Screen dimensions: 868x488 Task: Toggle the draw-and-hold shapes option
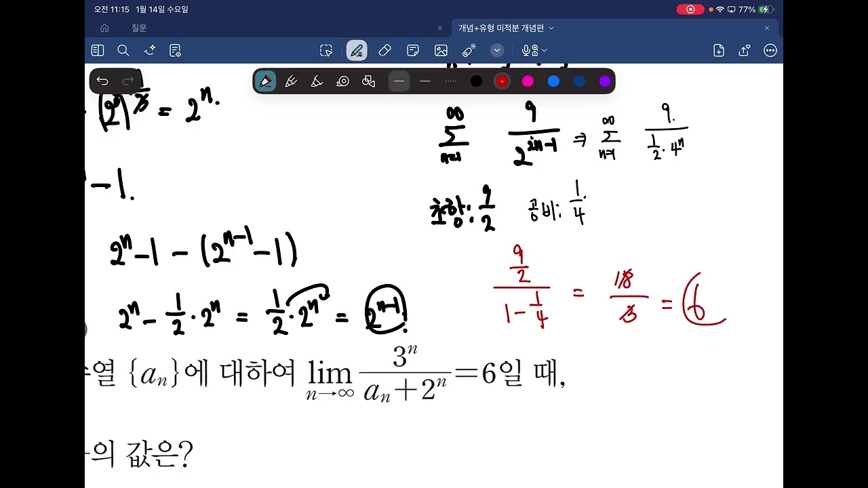[x=368, y=81]
